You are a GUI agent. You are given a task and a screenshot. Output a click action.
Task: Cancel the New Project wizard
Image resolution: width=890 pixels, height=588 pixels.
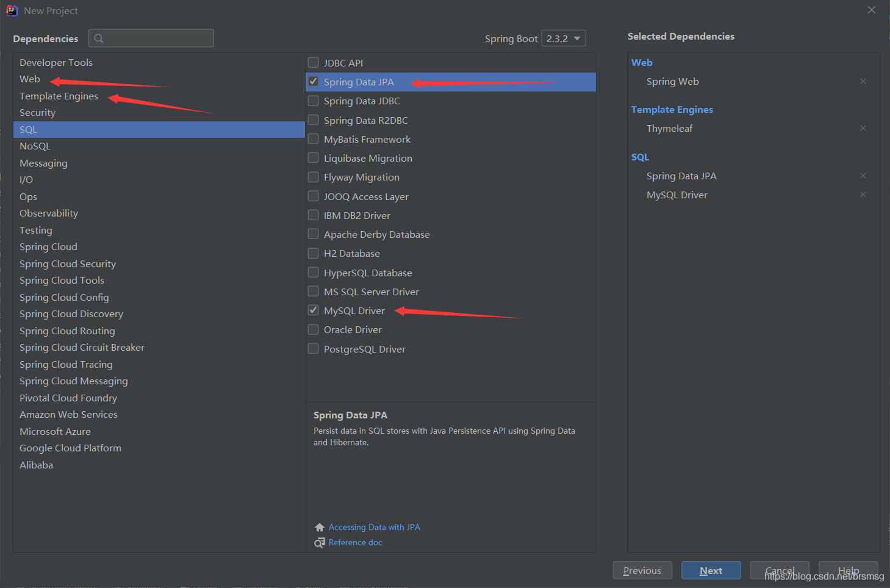[x=780, y=570]
